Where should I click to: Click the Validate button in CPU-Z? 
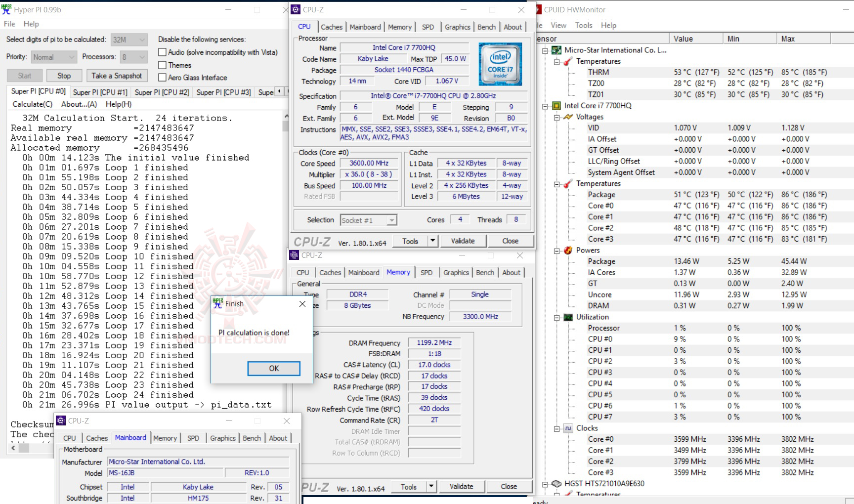tap(463, 241)
